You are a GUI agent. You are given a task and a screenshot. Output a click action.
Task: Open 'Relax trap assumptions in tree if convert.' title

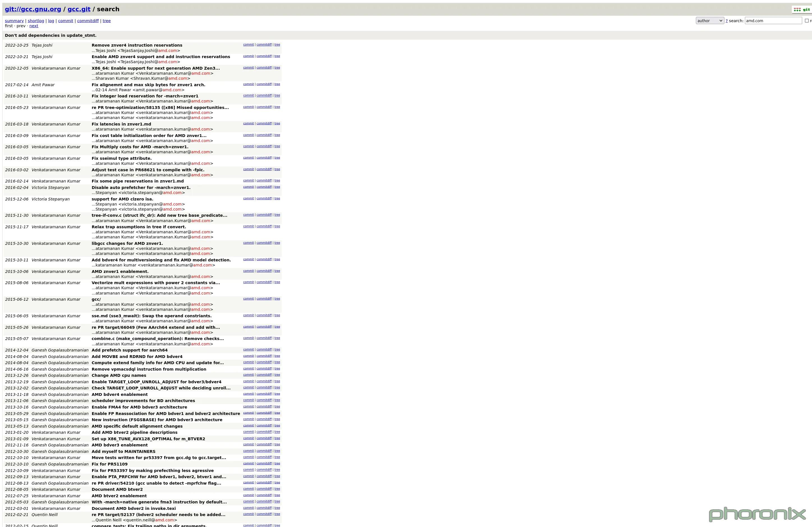coord(139,227)
